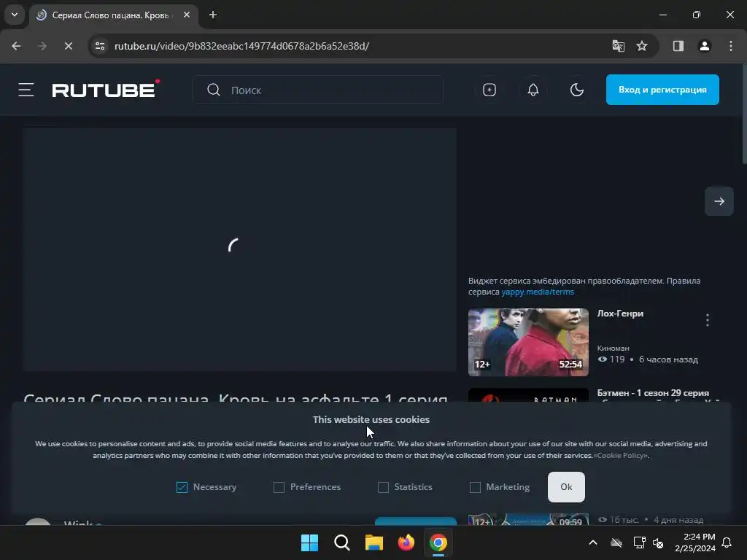747x560 pixels.
Task: Stop loading the page
Action: (68, 46)
